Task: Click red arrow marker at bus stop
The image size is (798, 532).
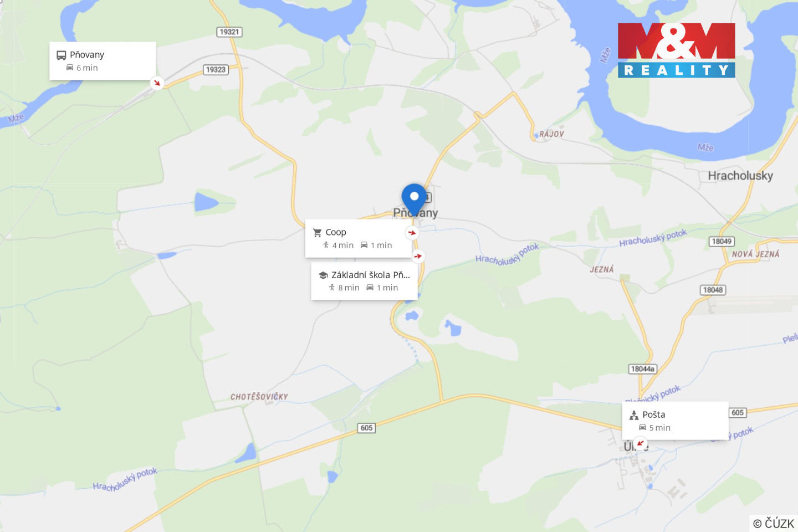Action: point(157,83)
